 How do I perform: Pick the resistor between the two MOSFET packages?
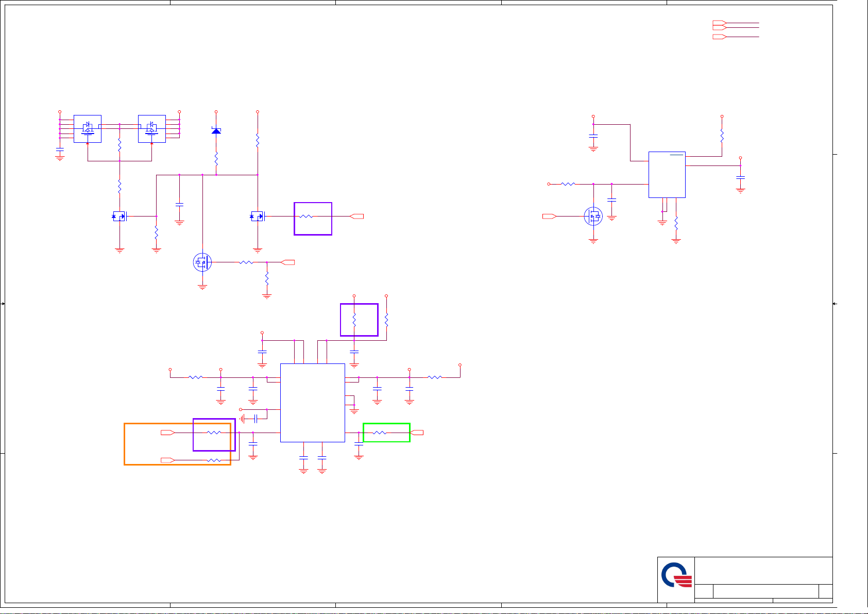tap(120, 145)
